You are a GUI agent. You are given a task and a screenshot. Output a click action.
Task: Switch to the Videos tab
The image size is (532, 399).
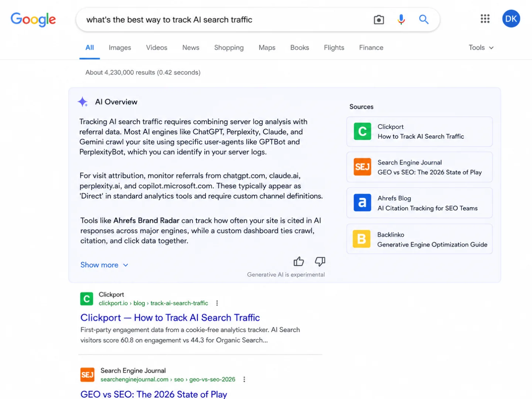(157, 48)
